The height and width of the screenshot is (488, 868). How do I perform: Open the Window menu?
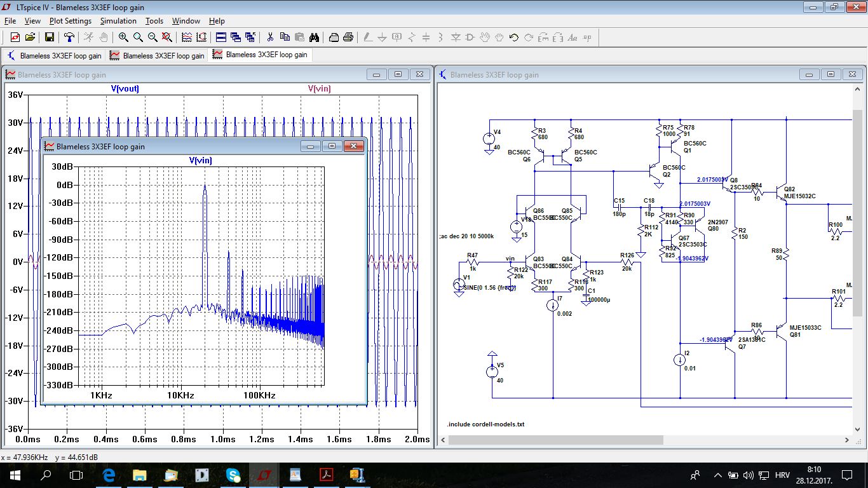[x=186, y=21]
